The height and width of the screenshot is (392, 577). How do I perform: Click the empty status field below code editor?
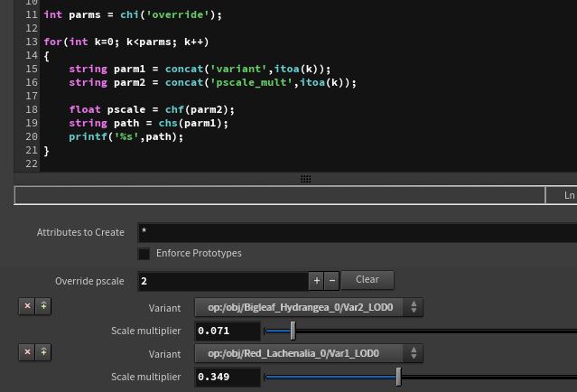click(x=280, y=195)
